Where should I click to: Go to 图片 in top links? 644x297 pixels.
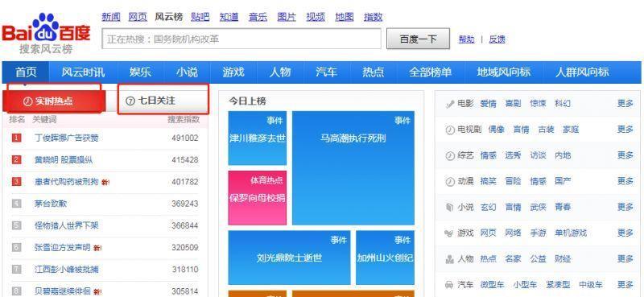pos(287,17)
